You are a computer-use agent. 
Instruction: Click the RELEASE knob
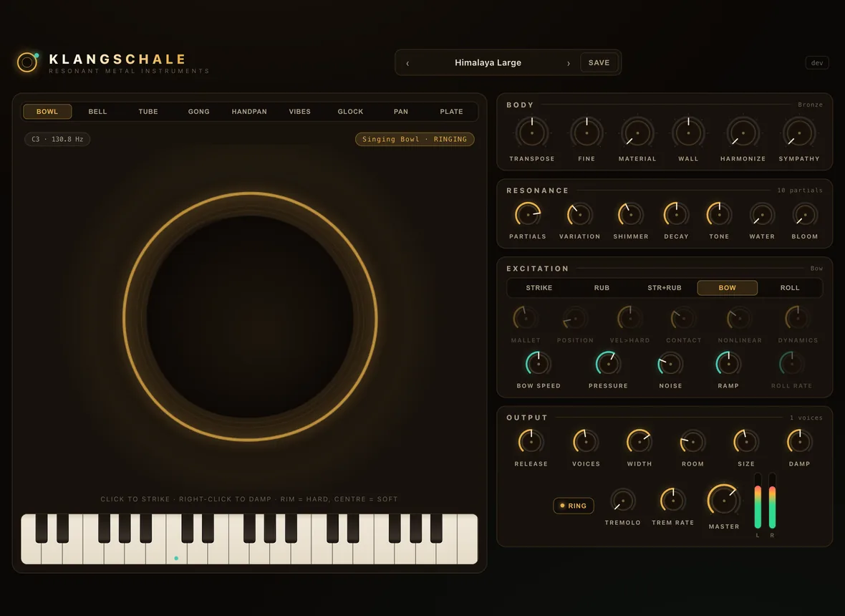(x=531, y=442)
